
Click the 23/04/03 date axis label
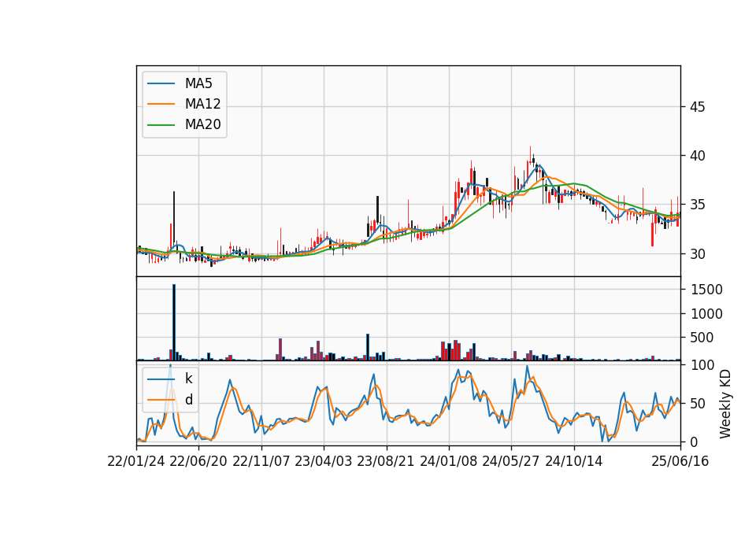[x=324, y=462]
